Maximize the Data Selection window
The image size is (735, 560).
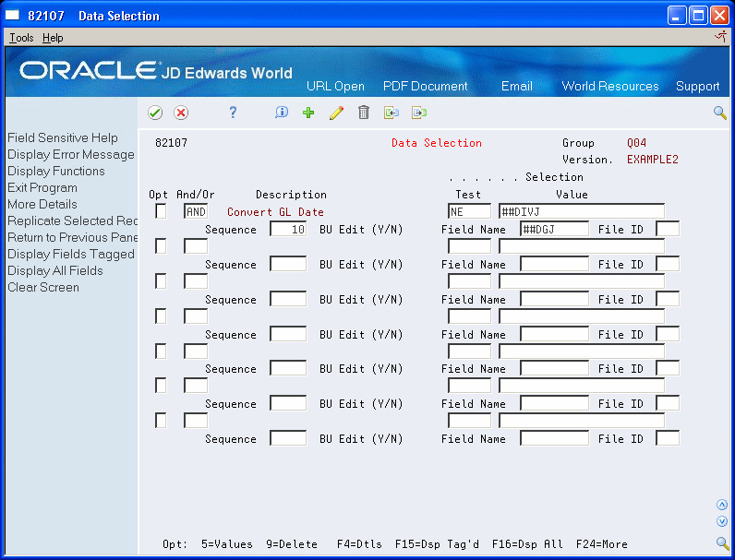tap(698, 16)
